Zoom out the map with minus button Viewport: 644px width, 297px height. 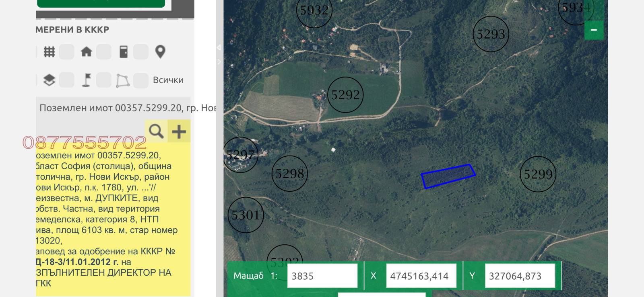[594, 30]
